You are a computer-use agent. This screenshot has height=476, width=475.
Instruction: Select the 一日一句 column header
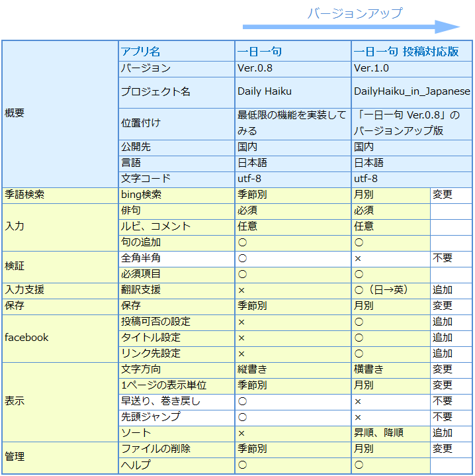click(292, 51)
